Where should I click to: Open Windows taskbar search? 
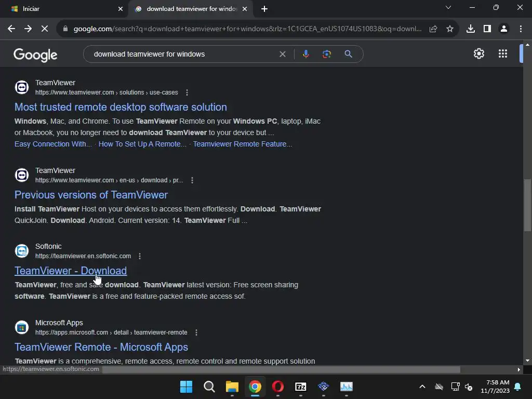(209, 387)
